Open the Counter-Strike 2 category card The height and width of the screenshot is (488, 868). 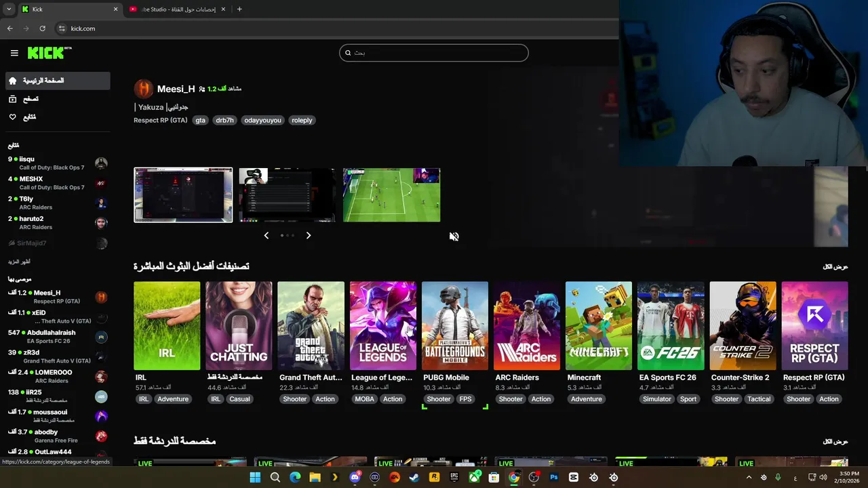click(x=743, y=326)
